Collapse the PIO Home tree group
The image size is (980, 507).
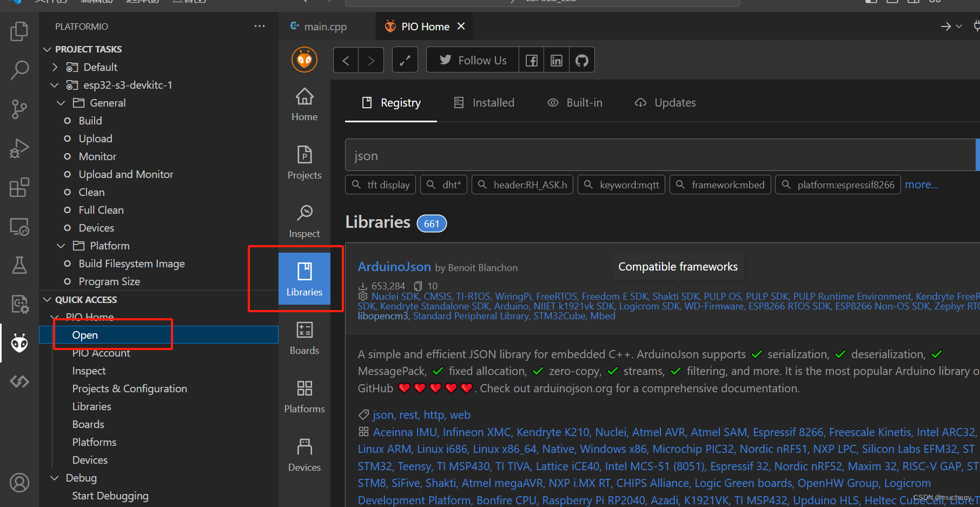55,317
